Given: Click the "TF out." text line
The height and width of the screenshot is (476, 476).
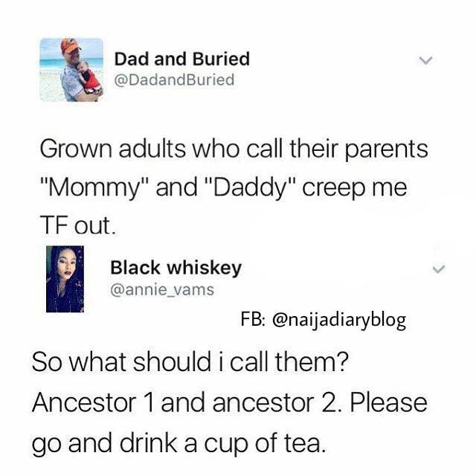Looking at the screenshot, I should pyautogui.click(x=77, y=225).
